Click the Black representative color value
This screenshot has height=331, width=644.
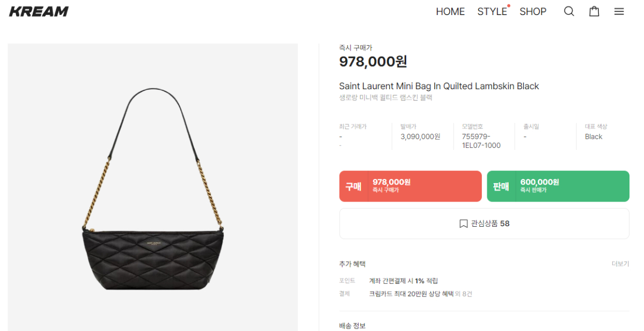[x=594, y=136]
